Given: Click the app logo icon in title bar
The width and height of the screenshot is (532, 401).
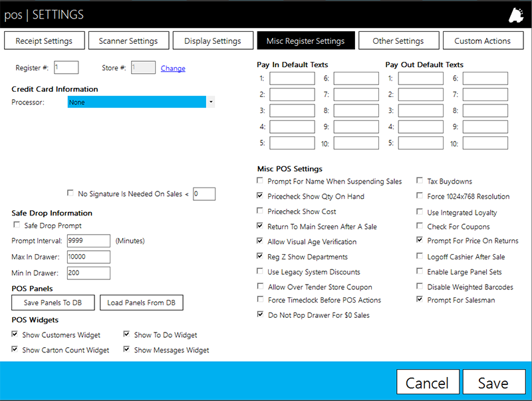Looking at the screenshot, I should click(x=516, y=15).
